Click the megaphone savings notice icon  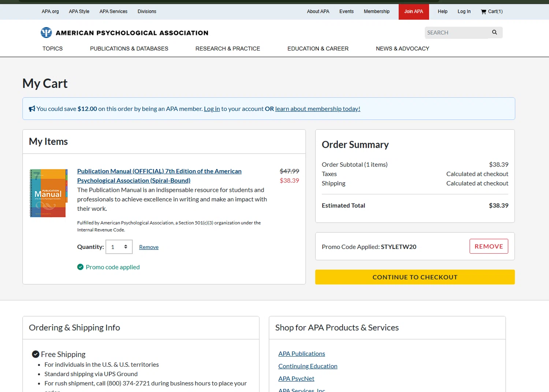click(32, 109)
